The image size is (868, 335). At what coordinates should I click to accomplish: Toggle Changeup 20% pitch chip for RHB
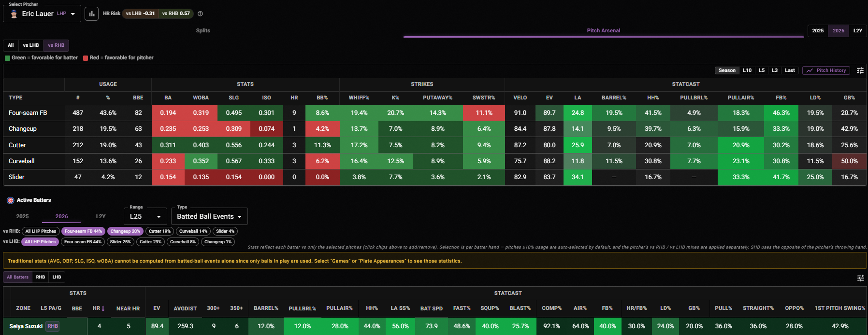point(125,231)
